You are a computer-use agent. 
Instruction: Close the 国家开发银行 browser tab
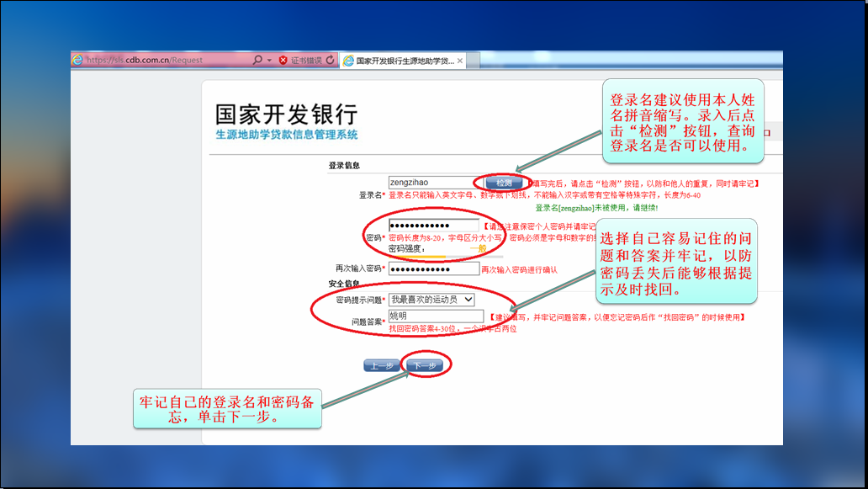(x=463, y=61)
